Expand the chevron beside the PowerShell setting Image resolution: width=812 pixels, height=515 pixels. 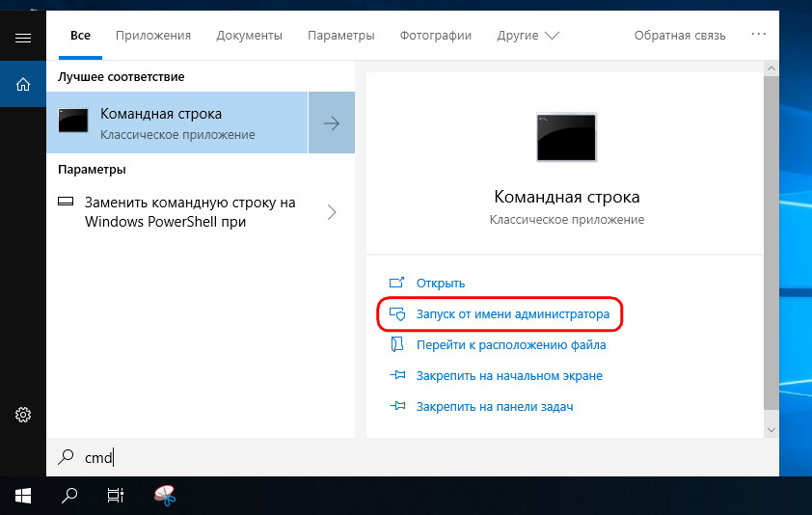click(x=331, y=212)
